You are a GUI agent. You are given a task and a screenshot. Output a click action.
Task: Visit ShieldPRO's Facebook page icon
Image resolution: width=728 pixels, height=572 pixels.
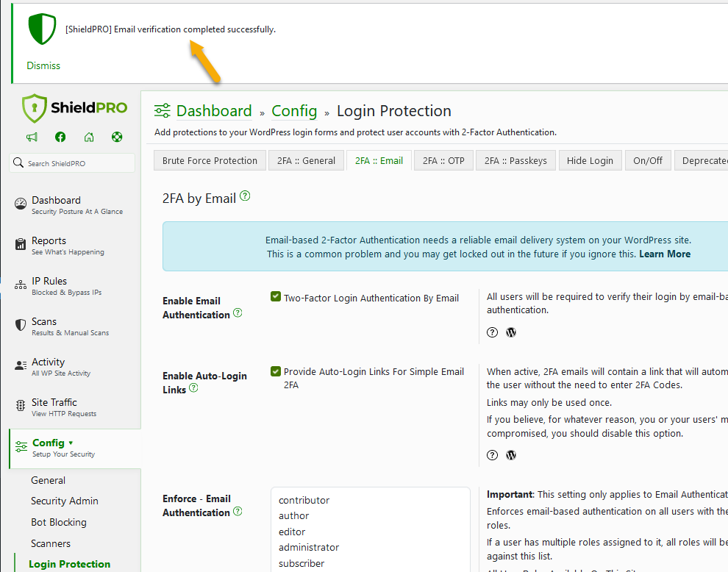(x=60, y=137)
